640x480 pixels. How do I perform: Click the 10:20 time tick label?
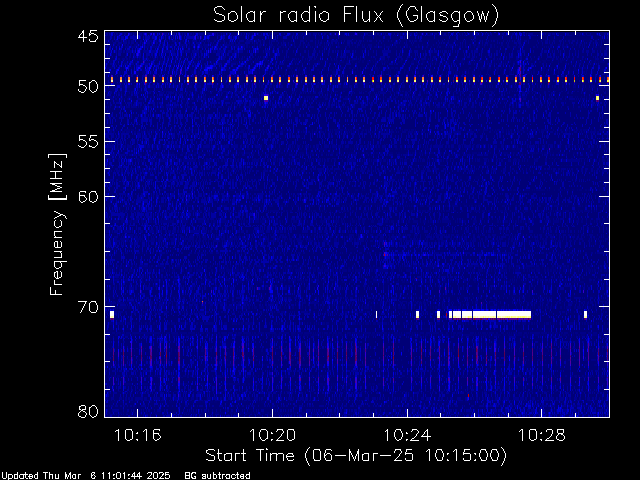click(272, 435)
